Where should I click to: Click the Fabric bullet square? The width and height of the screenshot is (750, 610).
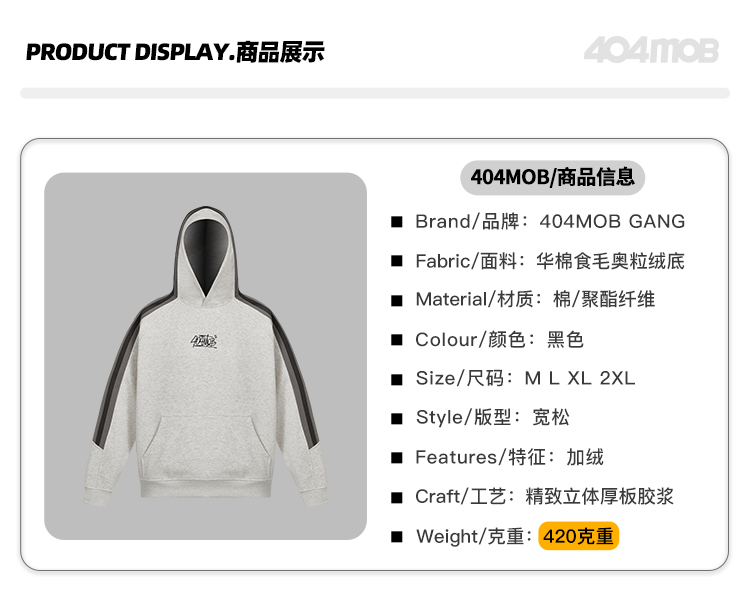point(397,261)
